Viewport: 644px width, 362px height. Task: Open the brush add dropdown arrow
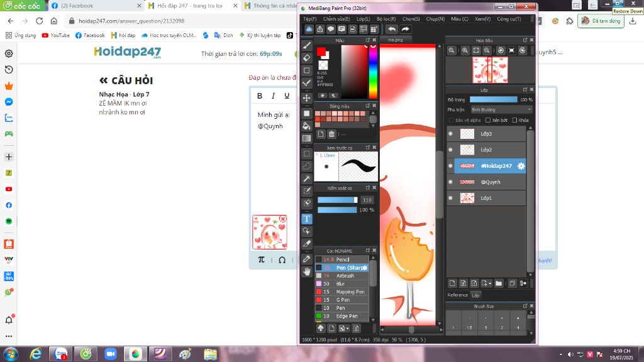(x=347, y=328)
